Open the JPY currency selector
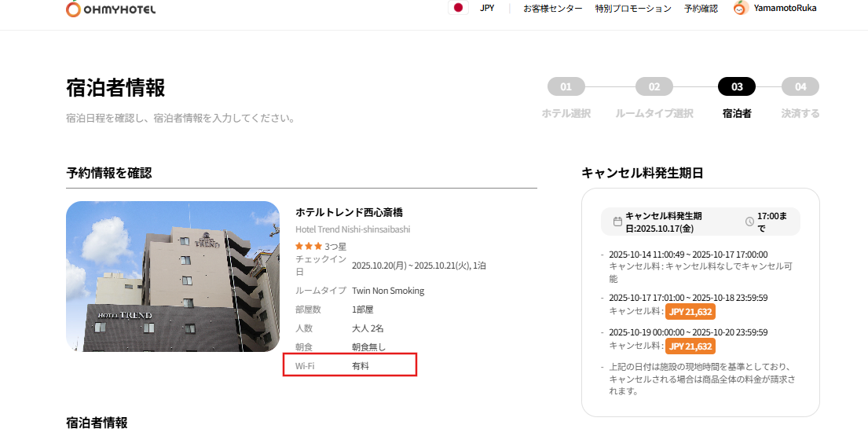Image resolution: width=868 pixels, height=436 pixels. 487,9
